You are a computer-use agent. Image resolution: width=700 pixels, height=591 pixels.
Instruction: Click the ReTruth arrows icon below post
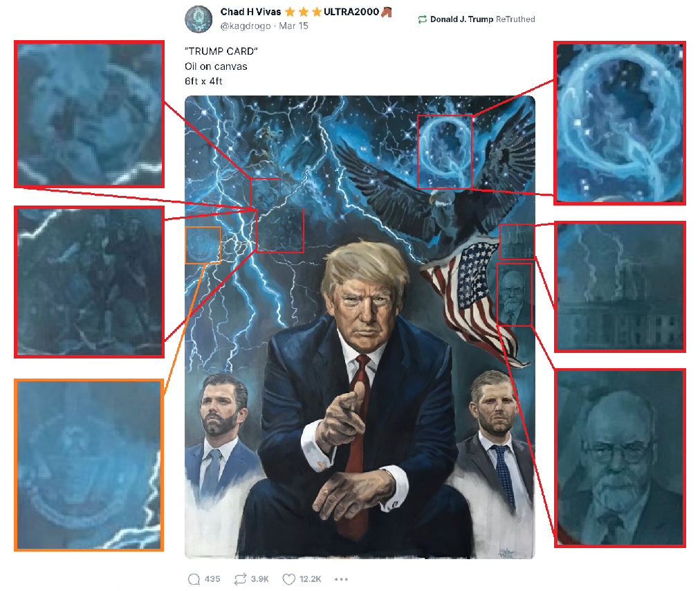[240, 579]
